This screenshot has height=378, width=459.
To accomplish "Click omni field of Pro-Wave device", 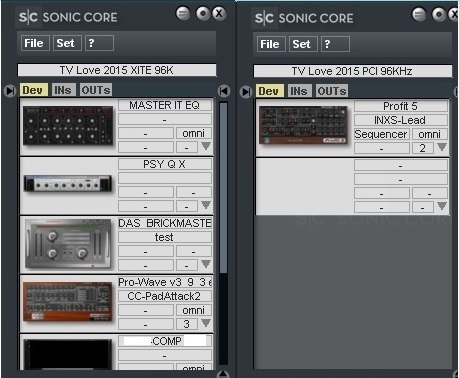I will coord(194,310).
